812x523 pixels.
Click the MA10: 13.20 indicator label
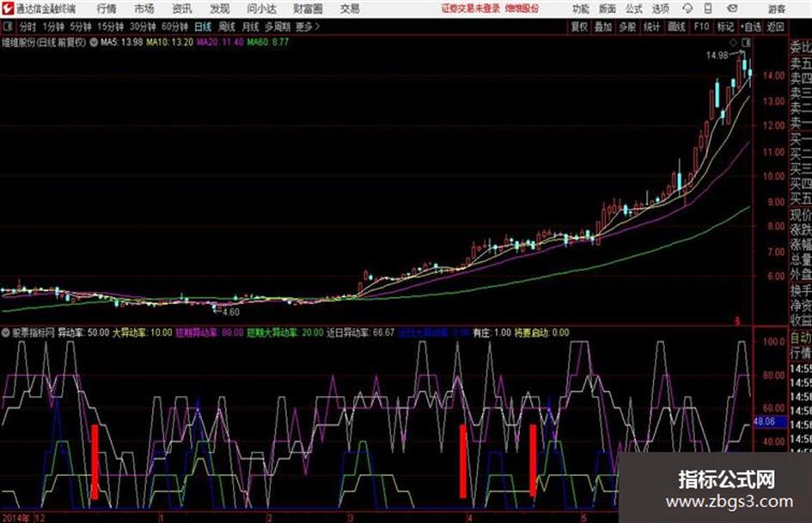coord(169,42)
